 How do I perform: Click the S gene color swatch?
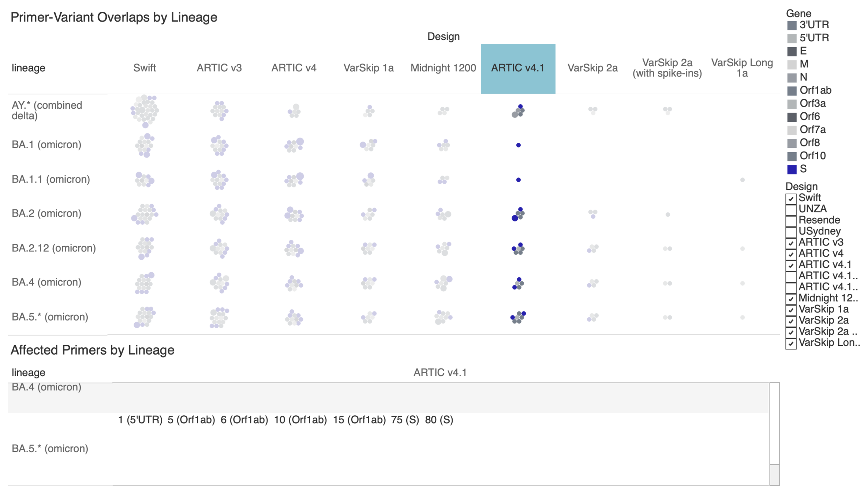pos(792,169)
